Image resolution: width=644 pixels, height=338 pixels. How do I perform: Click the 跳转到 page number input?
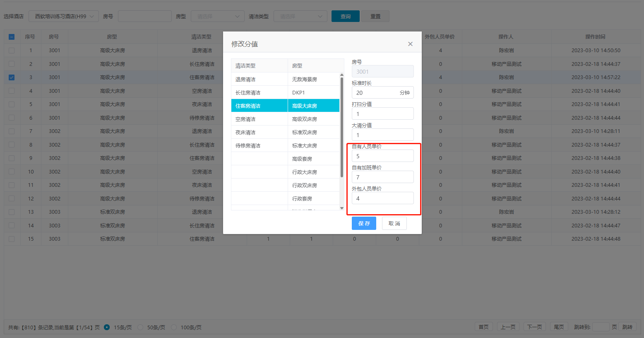click(x=601, y=327)
